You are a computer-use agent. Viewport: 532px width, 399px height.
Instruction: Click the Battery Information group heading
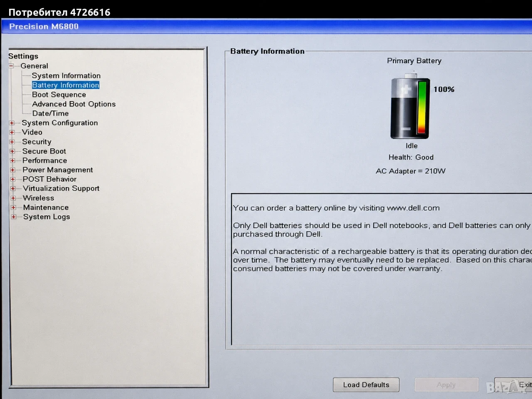(x=267, y=51)
